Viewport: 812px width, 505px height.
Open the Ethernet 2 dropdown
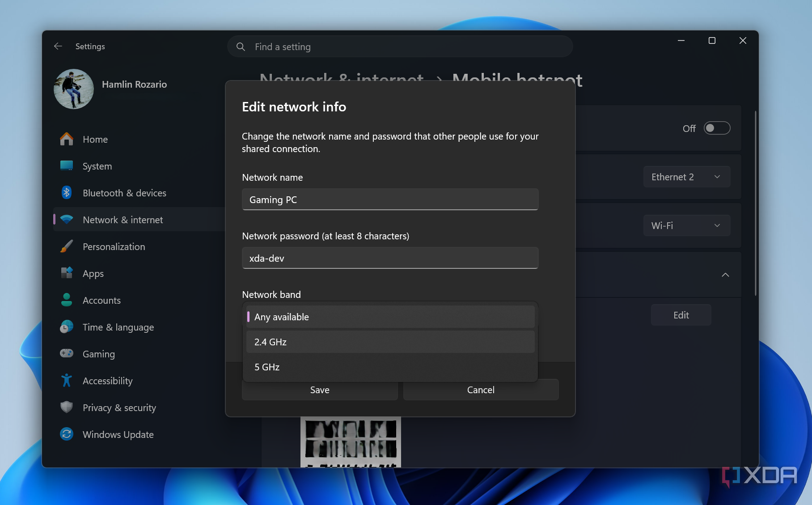(687, 177)
